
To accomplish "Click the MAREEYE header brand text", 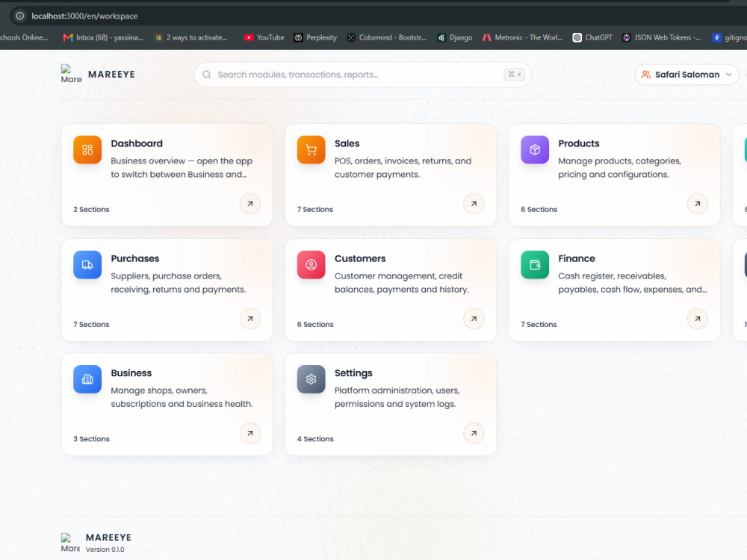I will (x=111, y=74).
